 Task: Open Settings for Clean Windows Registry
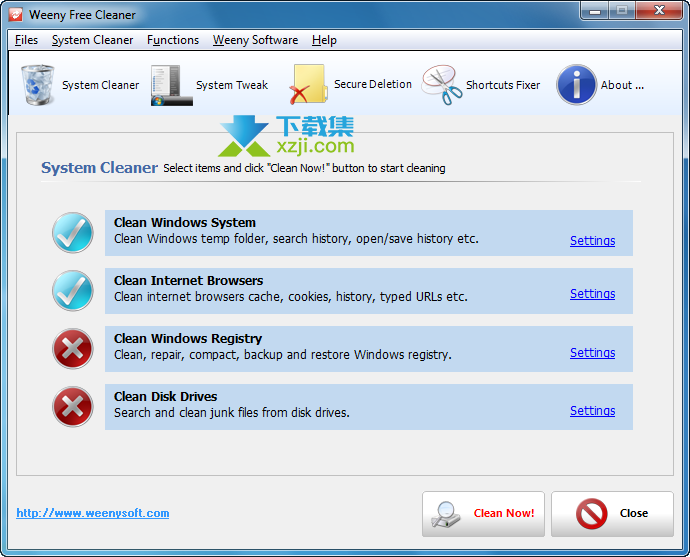(x=592, y=352)
